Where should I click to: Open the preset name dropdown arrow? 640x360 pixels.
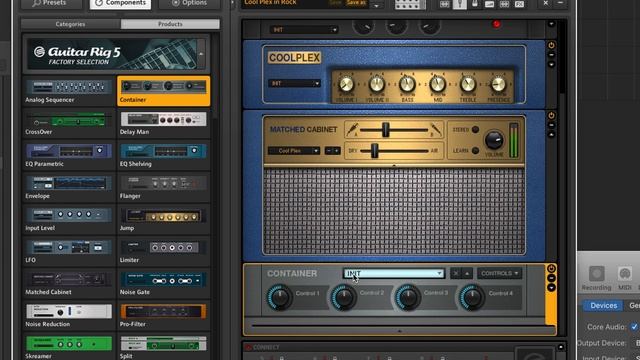click(x=376, y=5)
